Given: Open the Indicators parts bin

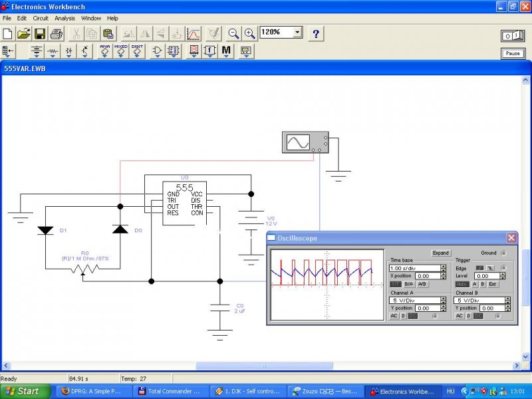Looking at the screenshot, I should tap(194, 51).
